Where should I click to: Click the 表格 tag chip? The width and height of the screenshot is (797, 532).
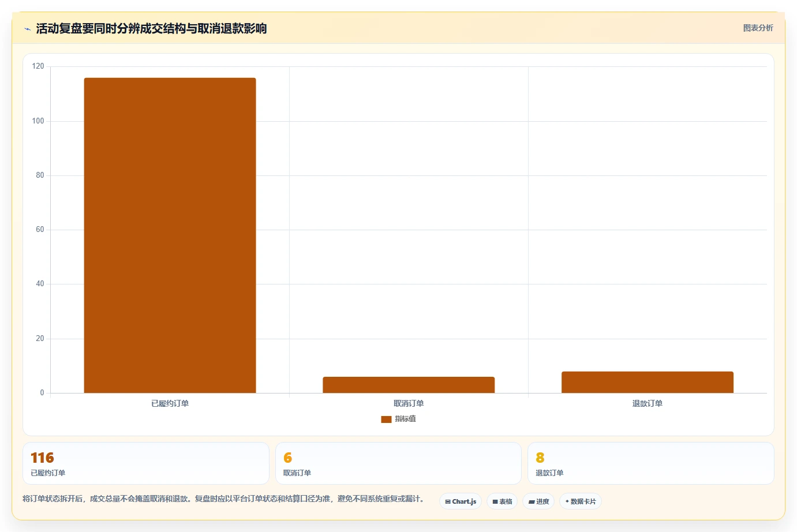pyautogui.click(x=502, y=501)
